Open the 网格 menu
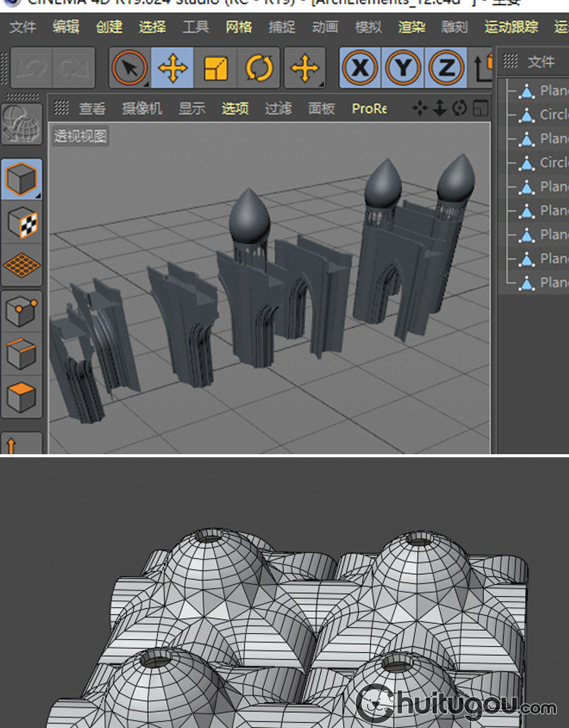 click(x=238, y=27)
